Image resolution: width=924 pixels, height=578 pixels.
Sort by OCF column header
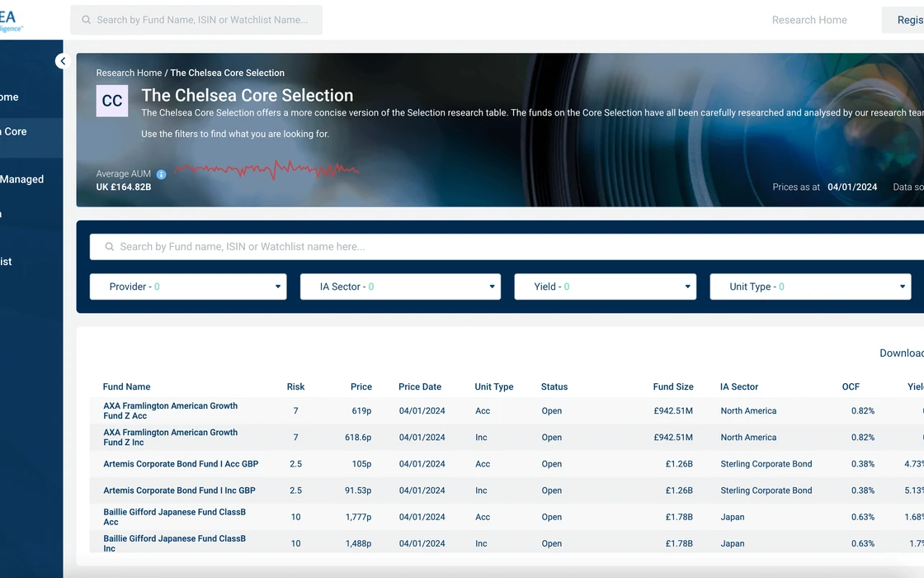tap(851, 387)
